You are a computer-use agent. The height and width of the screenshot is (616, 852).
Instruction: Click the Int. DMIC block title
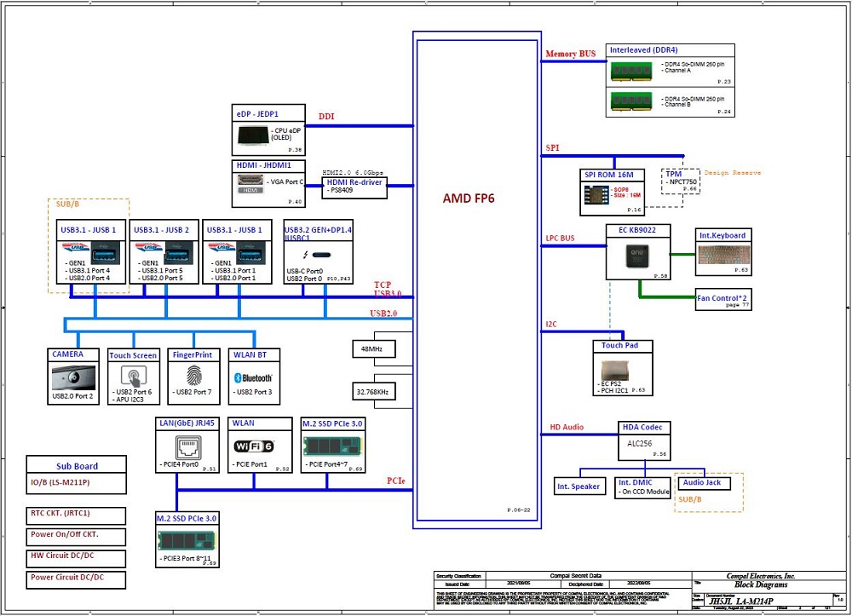(636, 482)
